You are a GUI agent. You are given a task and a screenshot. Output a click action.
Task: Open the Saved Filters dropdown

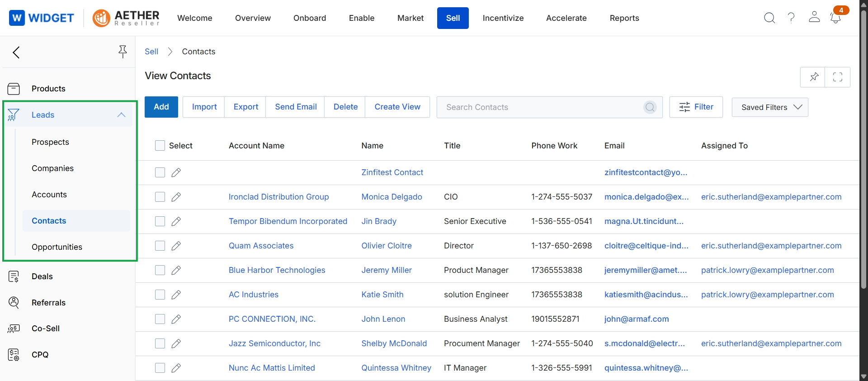(770, 107)
